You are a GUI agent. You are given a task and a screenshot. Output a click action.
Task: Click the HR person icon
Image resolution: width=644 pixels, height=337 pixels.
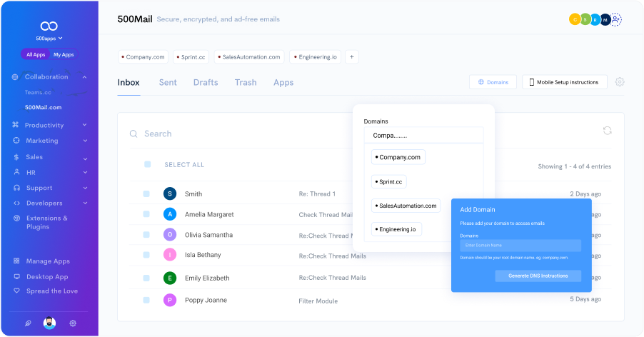click(16, 172)
